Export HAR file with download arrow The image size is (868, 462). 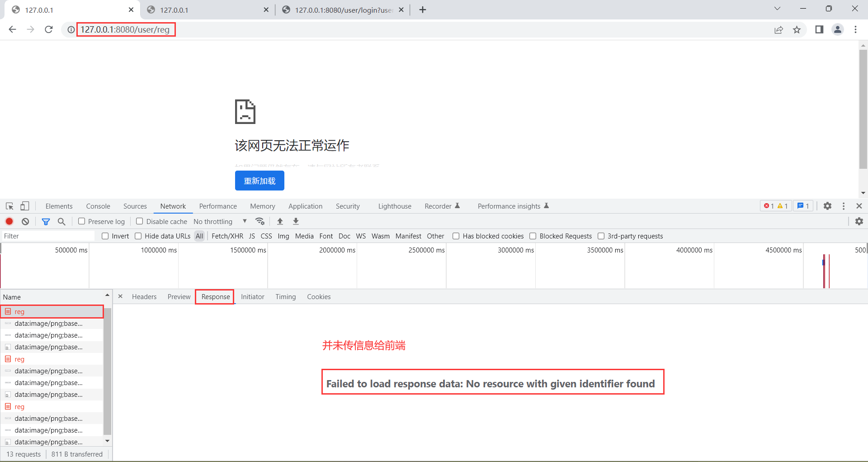pos(296,221)
